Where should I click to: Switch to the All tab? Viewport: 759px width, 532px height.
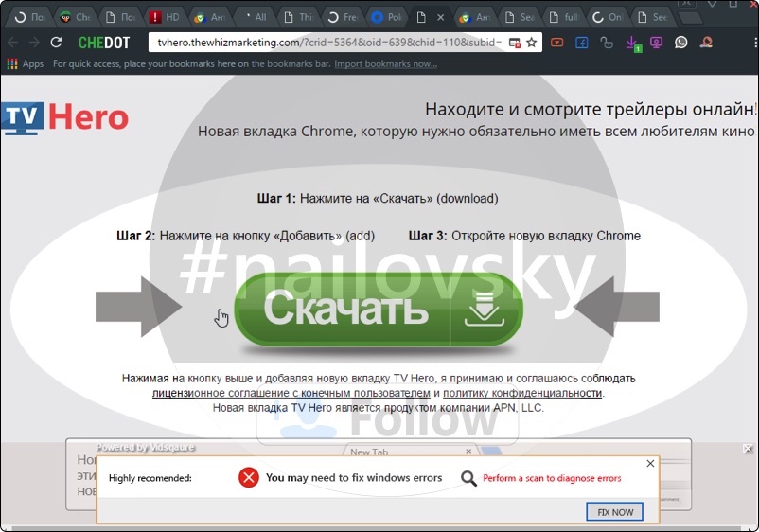click(256, 17)
